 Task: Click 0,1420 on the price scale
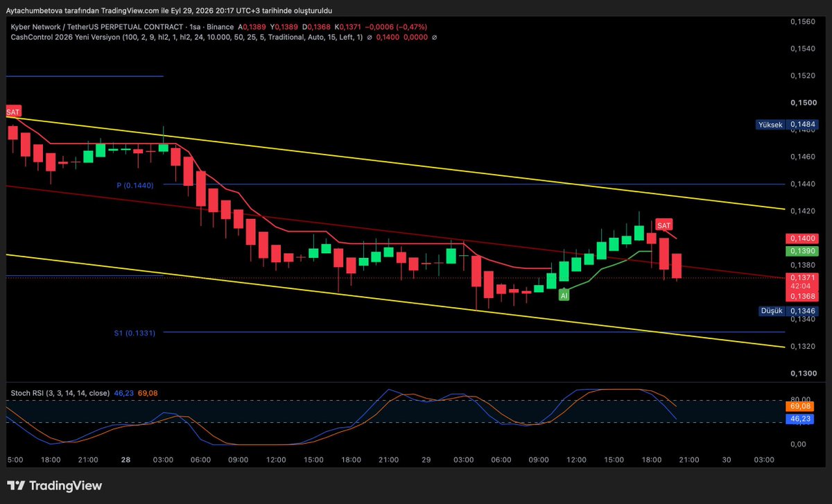803,211
